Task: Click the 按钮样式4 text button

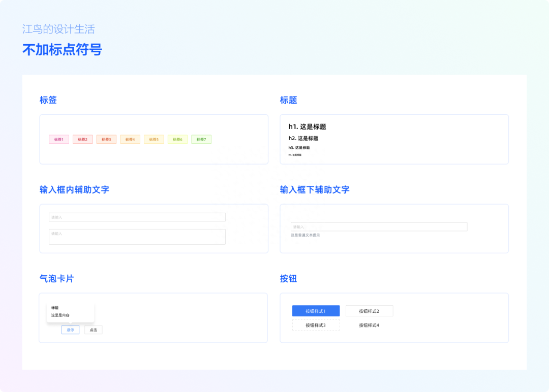Action: (x=370, y=325)
